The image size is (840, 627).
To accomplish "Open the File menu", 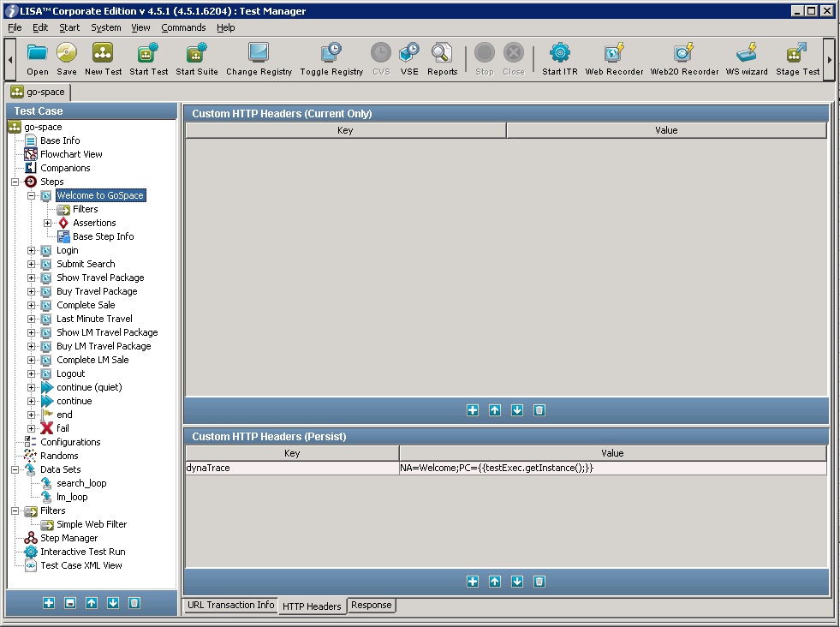I will click(x=15, y=27).
